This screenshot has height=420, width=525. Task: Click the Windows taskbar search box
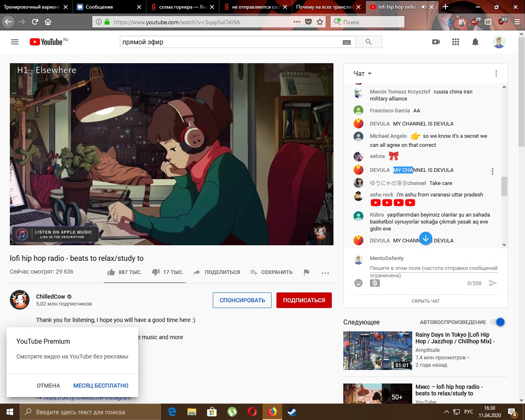tap(90, 412)
